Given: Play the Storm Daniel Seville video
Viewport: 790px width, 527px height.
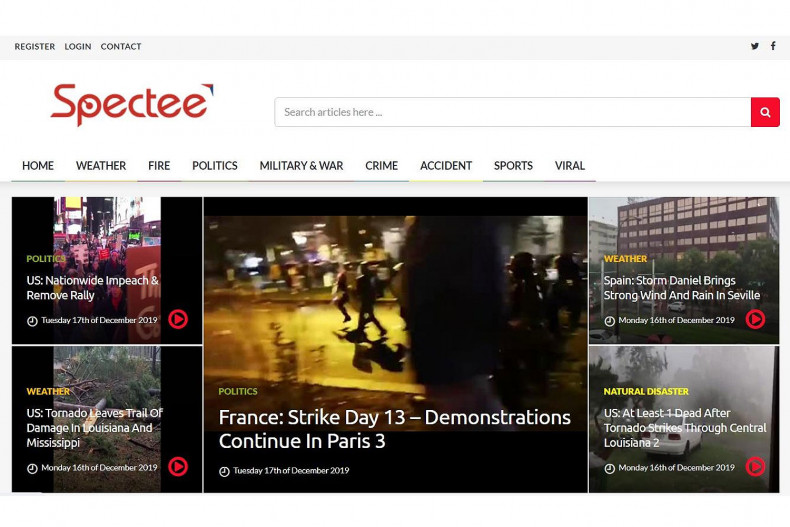Looking at the screenshot, I should click(755, 319).
